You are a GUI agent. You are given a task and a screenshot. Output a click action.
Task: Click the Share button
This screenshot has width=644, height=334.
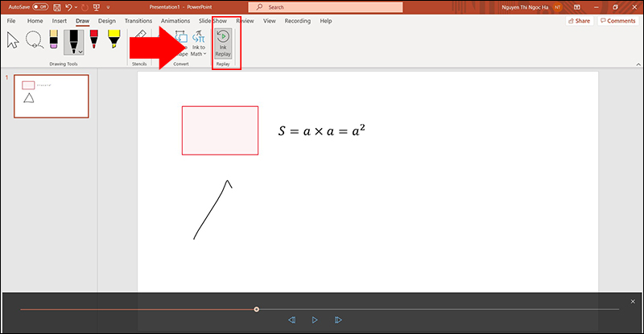(x=579, y=21)
